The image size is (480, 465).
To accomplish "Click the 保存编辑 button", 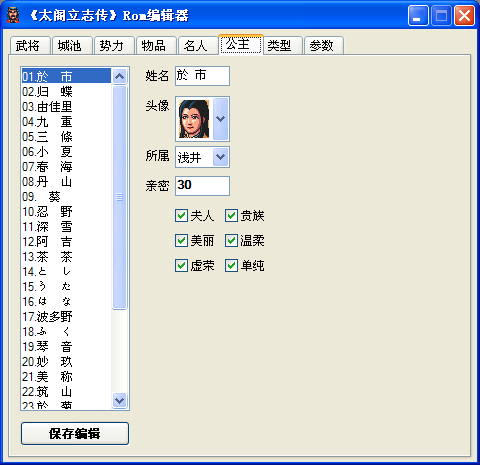I will [x=75, y=433].
